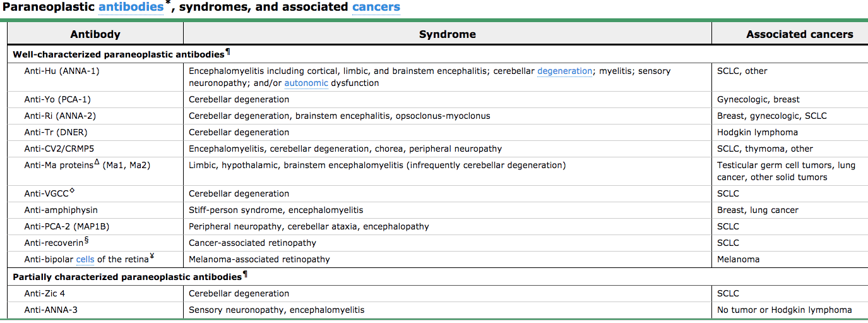Viewport: 868px width, 323px height.
Task: Click the "degeneration" link in Anti-Hu row
Action: click(564, 71)
